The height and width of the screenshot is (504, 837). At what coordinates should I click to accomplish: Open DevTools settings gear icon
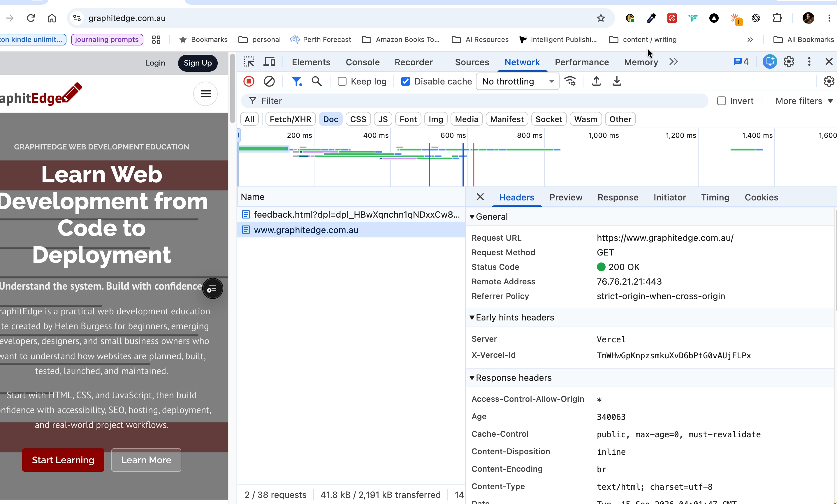tap(789, 61)
